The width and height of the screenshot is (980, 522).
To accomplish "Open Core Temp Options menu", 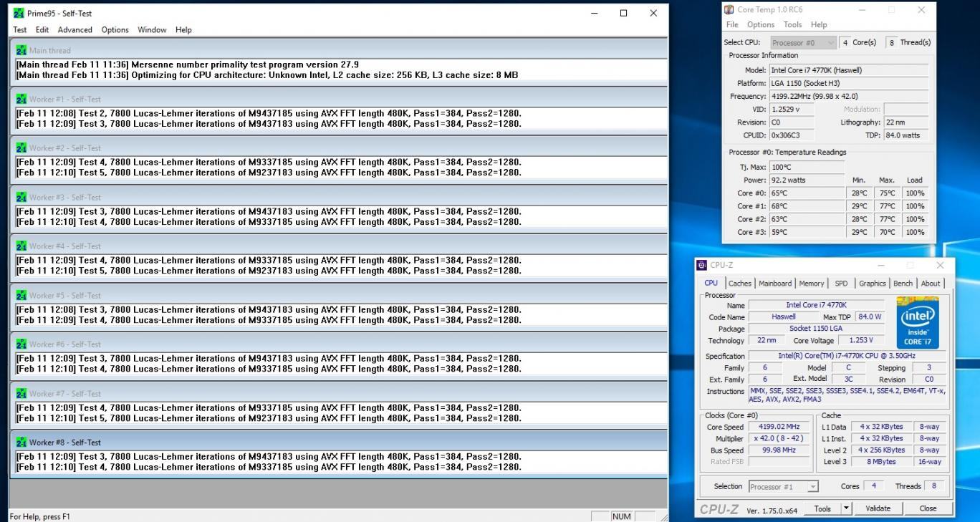I will [x=761, y=24].
